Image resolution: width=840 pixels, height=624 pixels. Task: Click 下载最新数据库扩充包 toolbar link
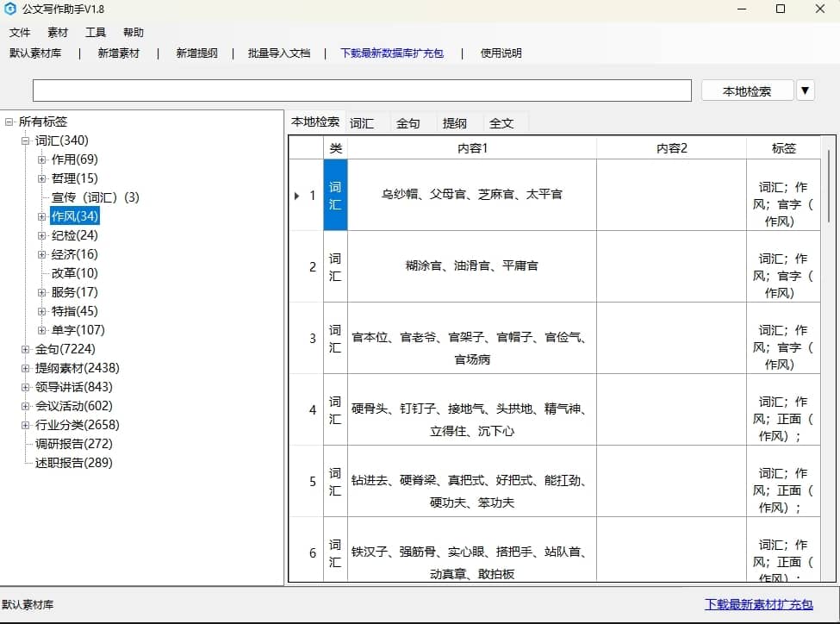click(x=392, y=53)
